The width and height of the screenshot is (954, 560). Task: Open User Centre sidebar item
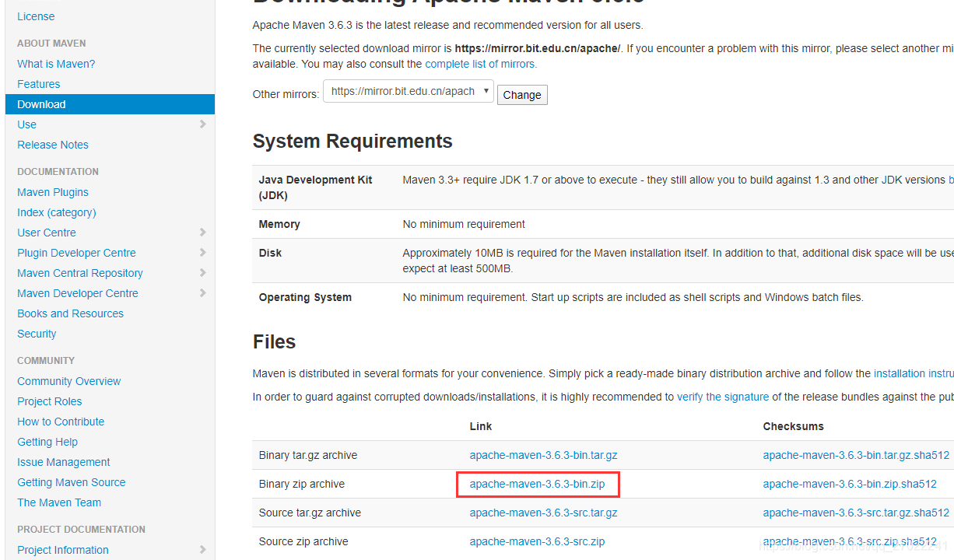tap(47, 233)
